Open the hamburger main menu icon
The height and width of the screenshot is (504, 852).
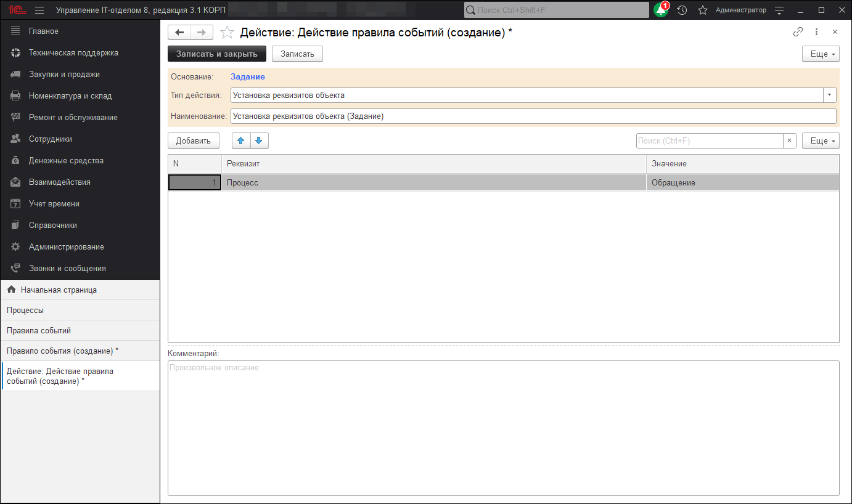[x=39, y=10]
